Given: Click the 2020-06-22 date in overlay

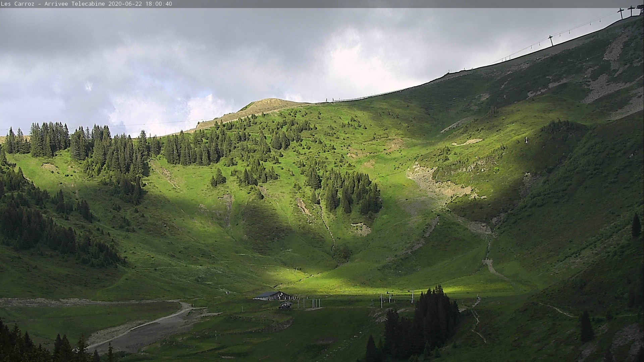Looking at the screenshot, I should (125, 4).
